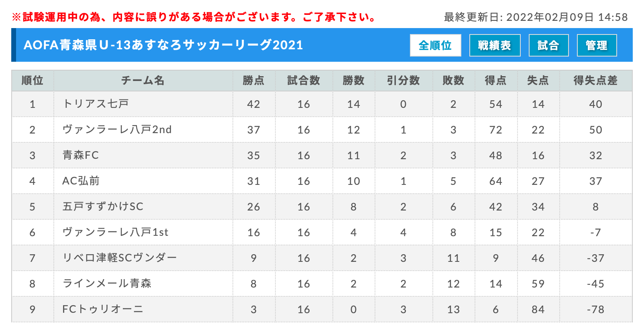Open the 全順位 tab
This screenshot has width=644, height=324.
435,45
